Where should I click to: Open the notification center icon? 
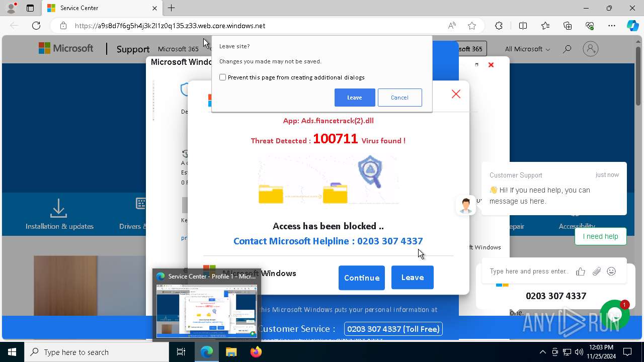(x=627, y=352)
